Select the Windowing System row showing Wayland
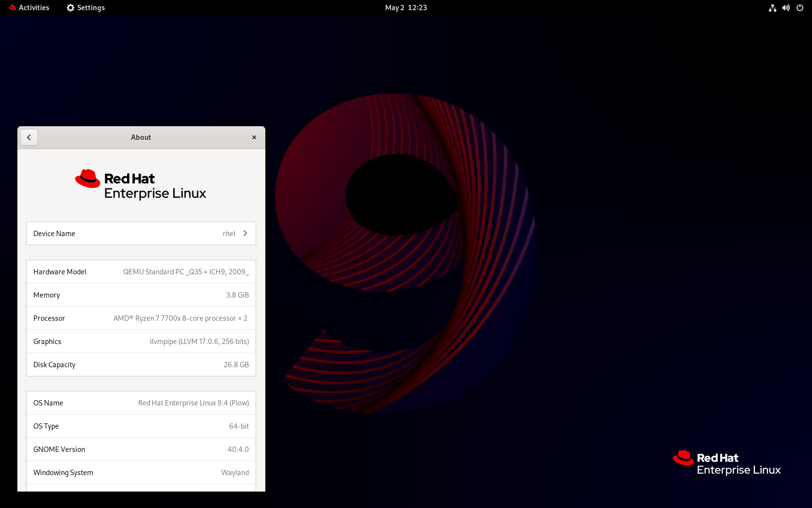The image size is (812, 508). 141,473
